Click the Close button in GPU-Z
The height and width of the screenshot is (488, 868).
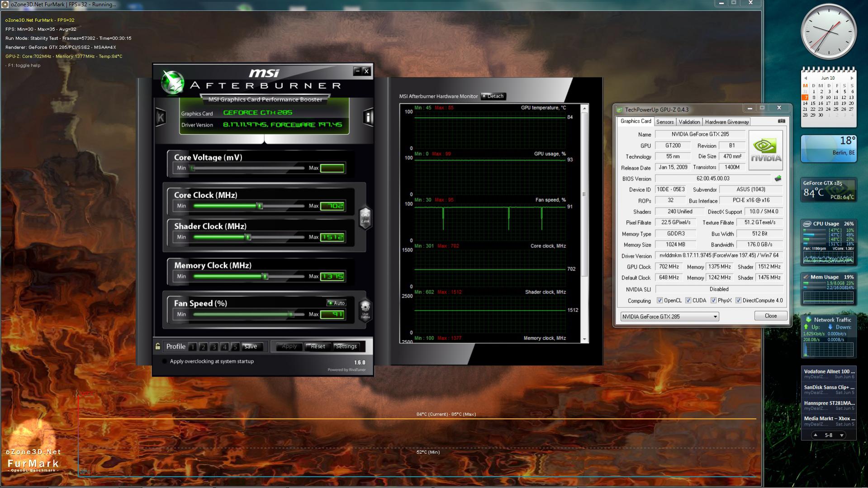tap(771, 316)
